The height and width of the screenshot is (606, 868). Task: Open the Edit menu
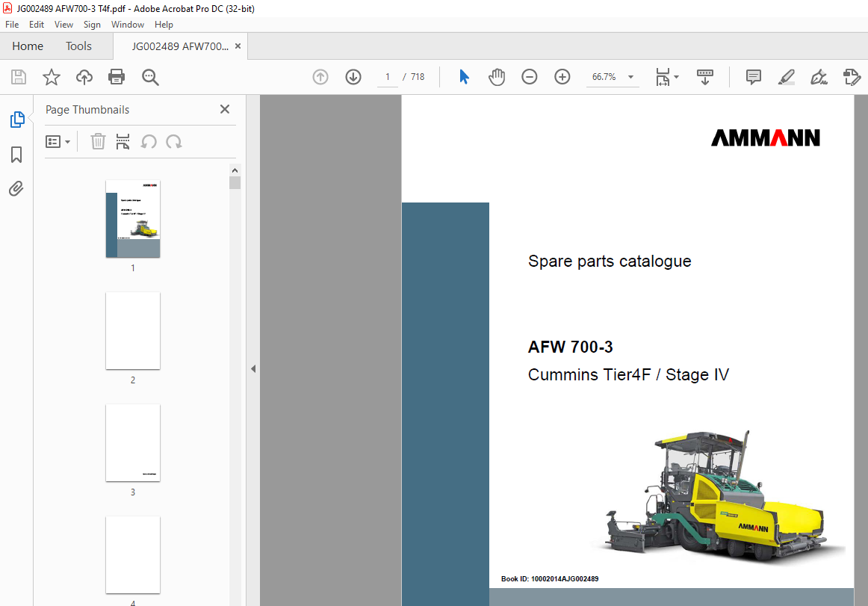pyautogui.click(x=37, y=25)
